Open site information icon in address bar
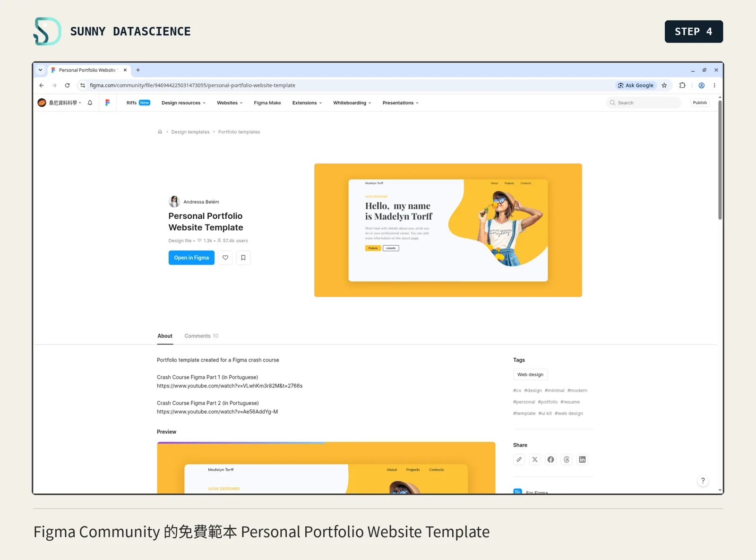 pyautogui.click(x=83, y=86)
